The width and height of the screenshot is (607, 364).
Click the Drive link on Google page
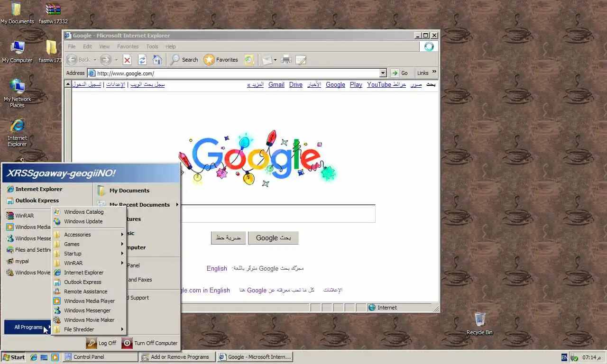296,84
